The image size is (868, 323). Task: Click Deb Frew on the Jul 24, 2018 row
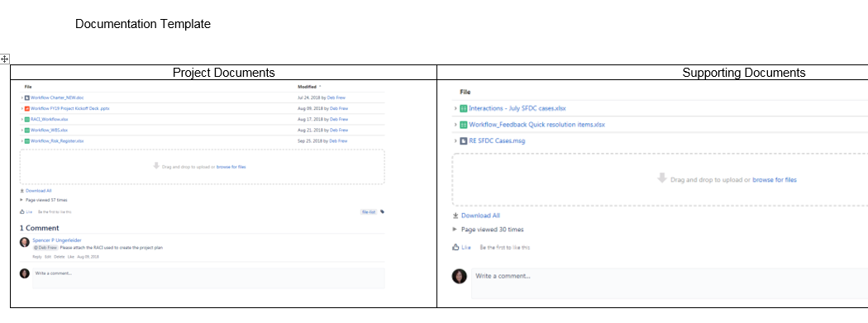[336, 98]
